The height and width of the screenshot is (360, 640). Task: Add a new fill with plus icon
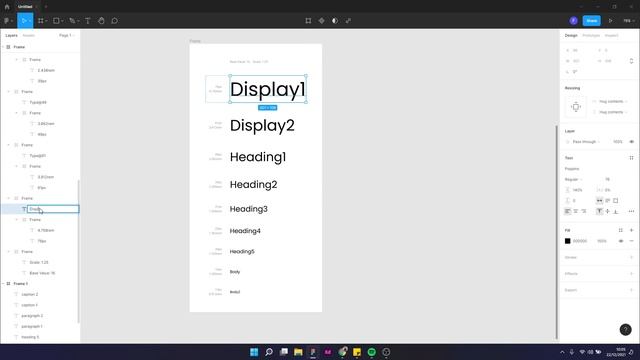coord(631,230)
